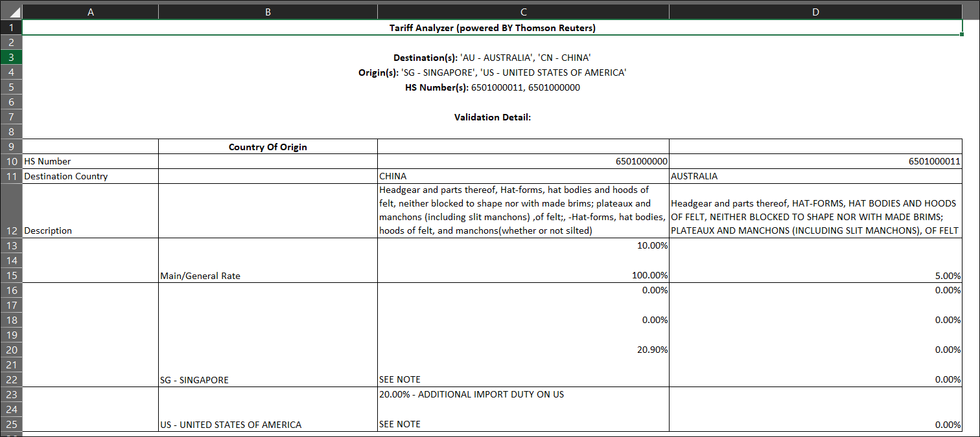Click the Tariff Analyzer title cell

click(493, 27)
